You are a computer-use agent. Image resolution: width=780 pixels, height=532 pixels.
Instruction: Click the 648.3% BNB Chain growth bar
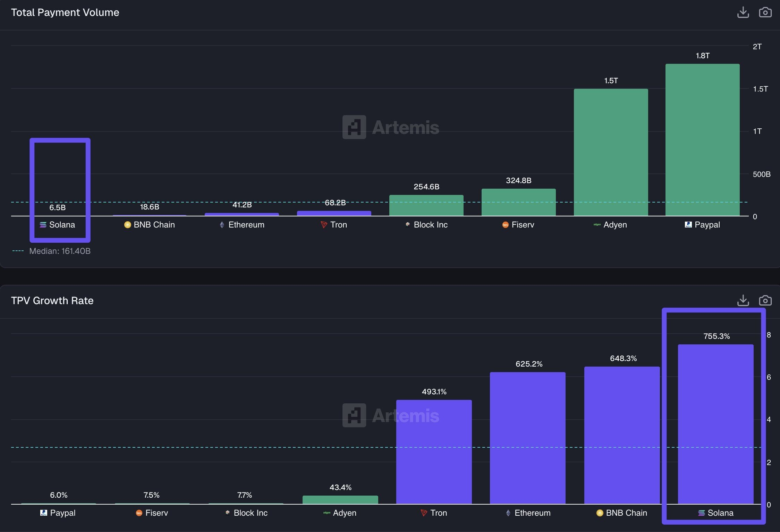click(622, 435)
